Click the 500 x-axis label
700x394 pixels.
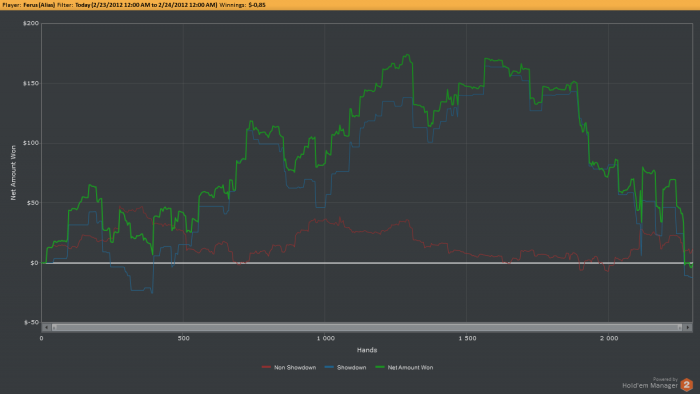pos(183,338)
